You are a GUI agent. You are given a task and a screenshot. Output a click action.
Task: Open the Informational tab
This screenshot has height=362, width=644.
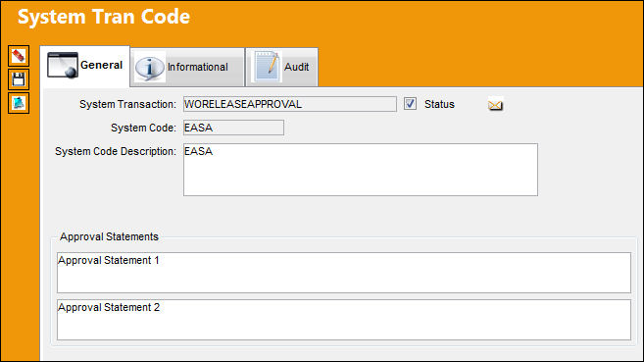(187, 68)
